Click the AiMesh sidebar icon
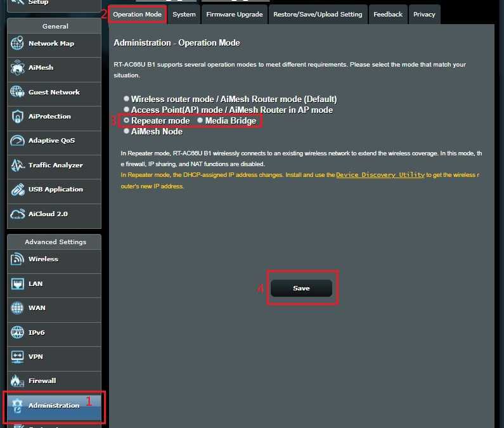This screenshot has width=504, height=428. pyautogui.click(x=17, y=67)
